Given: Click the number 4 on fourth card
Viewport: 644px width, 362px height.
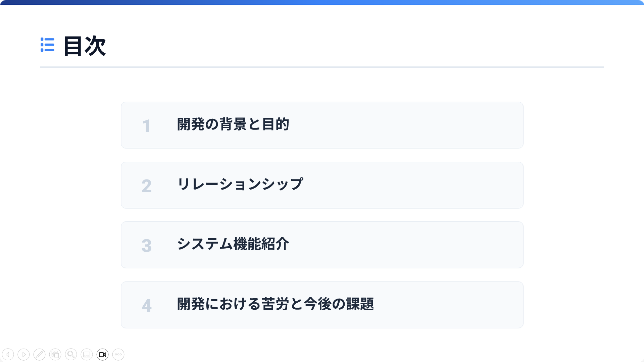Looking at the screenshot, I should tap(146, 306).
